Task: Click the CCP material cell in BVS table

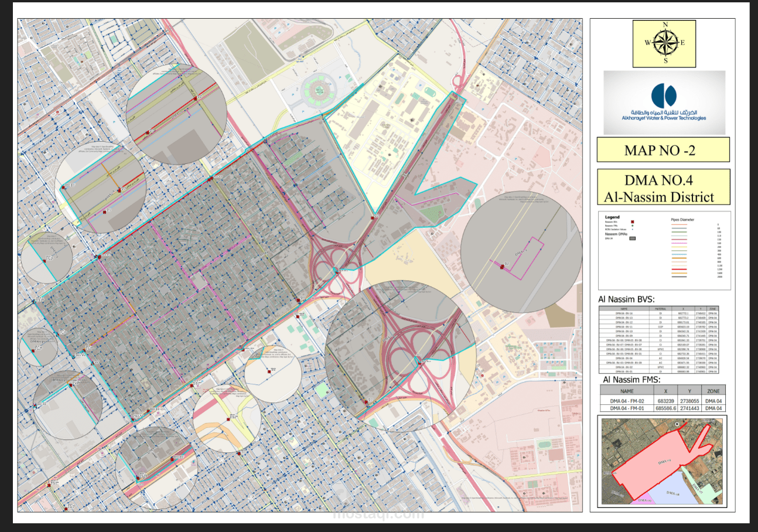Action: pos(660,326)
